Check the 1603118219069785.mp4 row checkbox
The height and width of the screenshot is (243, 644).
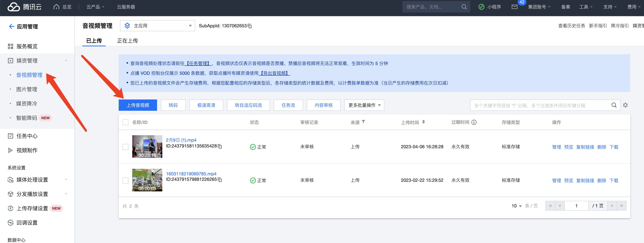pos(125,180)
